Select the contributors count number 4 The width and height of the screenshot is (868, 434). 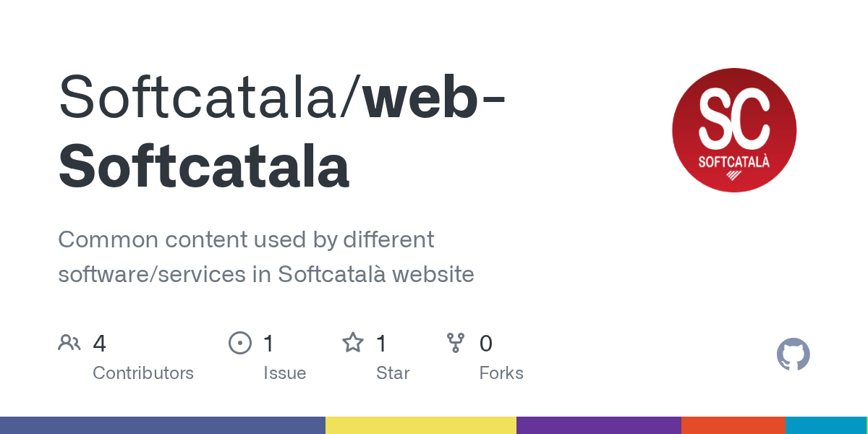100,344
